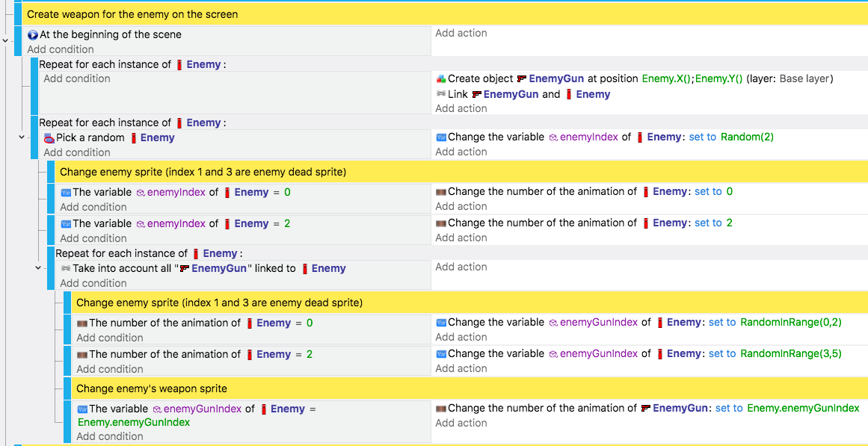The image size is (868, 446).
Task: Click 'Add condition' under Pick a random Enemy
Action: [77, 152]
